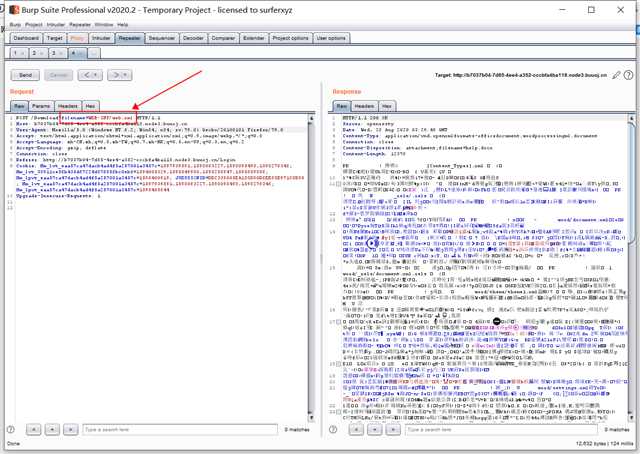
Task: Click the Content-Disposition line in response
Action: (x=418, y=148)
